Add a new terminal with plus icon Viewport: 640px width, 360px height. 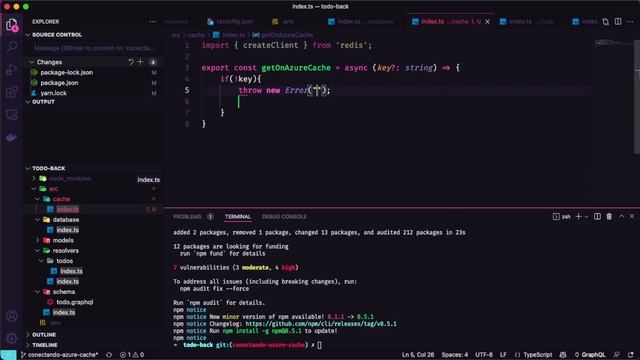click(x=578, y=216)
